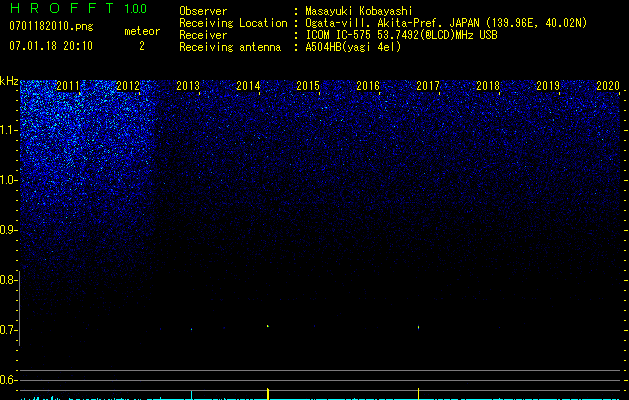Click the Receiving Location field label
The height and width of the screenshot is (400, 629).
[233, 23]
